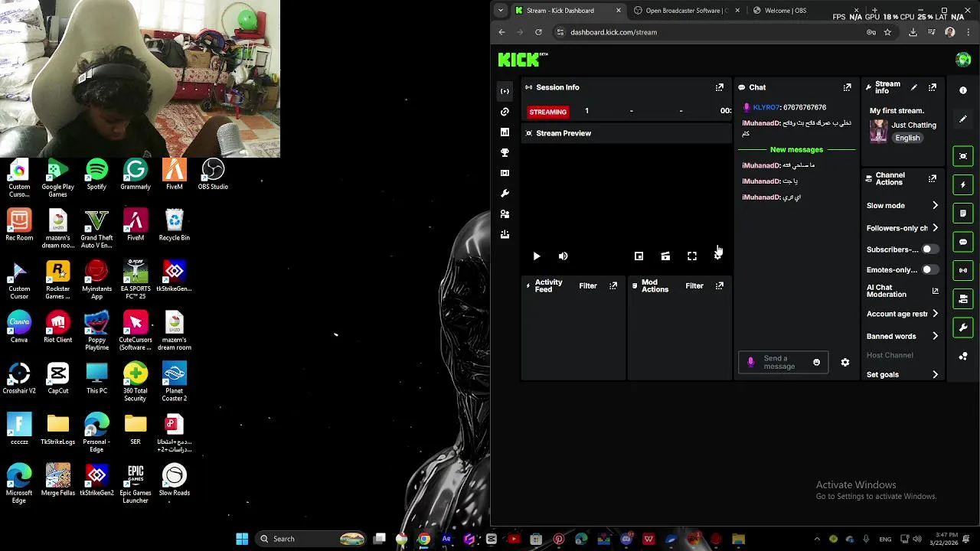The image size is (980, 551).
Task: Pop out the Stream info panel
Action: [x=933, y=87]
